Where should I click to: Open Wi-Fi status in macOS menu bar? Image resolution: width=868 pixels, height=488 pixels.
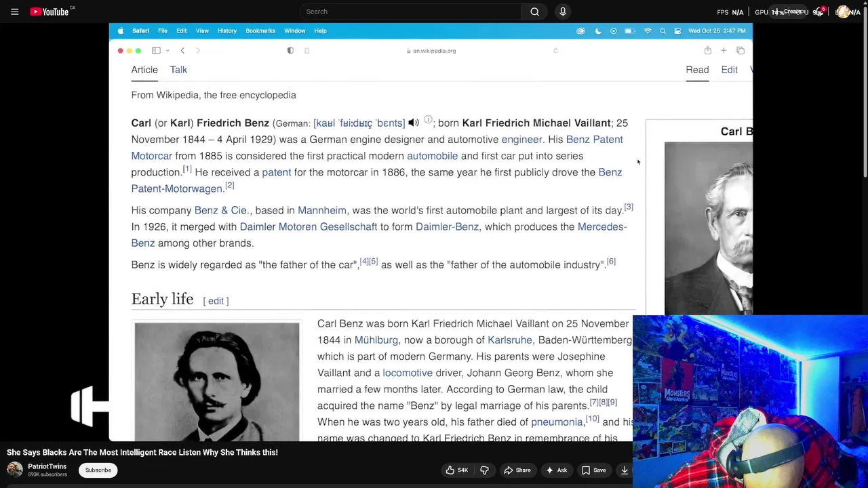(x=647, y=30)
